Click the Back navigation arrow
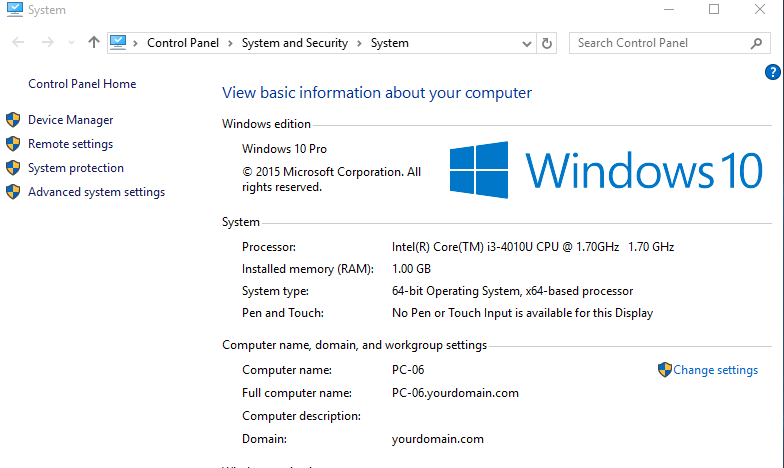Screen dimensions: 784x468 pyautogui.click(x=18, y=43)
